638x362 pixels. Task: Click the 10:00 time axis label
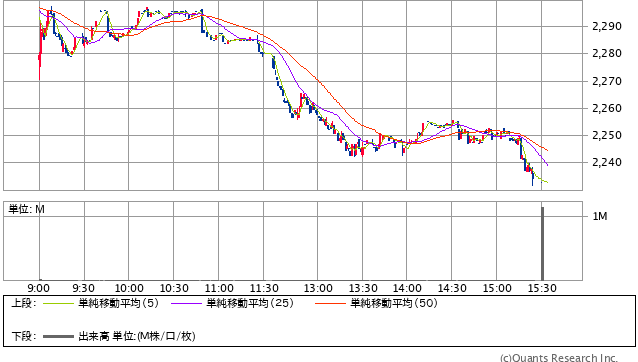(129, 288)
